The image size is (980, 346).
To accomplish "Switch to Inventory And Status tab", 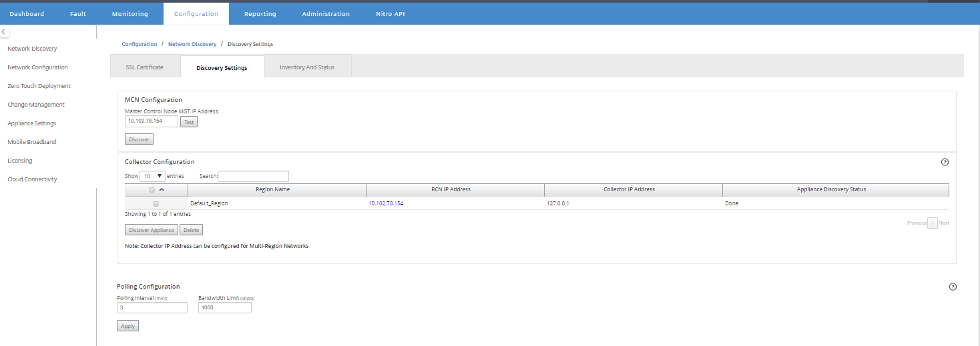I will click(x=307, y=67).
